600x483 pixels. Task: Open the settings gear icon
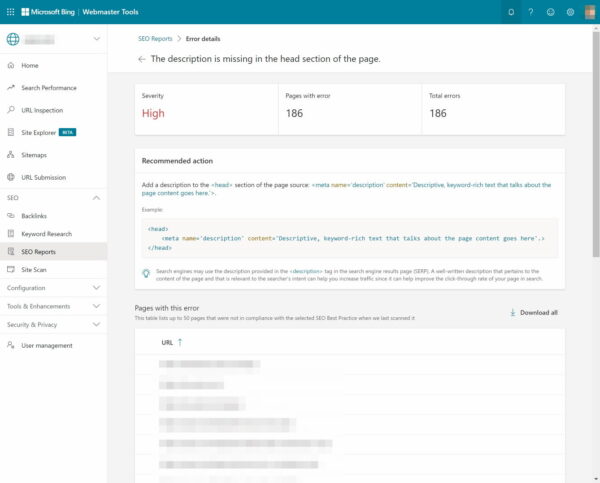click(570, 12)
